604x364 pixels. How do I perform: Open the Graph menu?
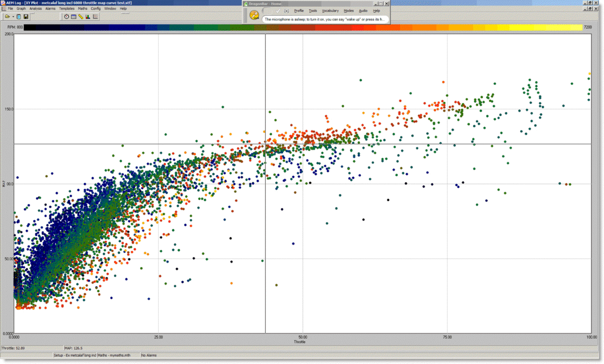[x=21, y=9]
